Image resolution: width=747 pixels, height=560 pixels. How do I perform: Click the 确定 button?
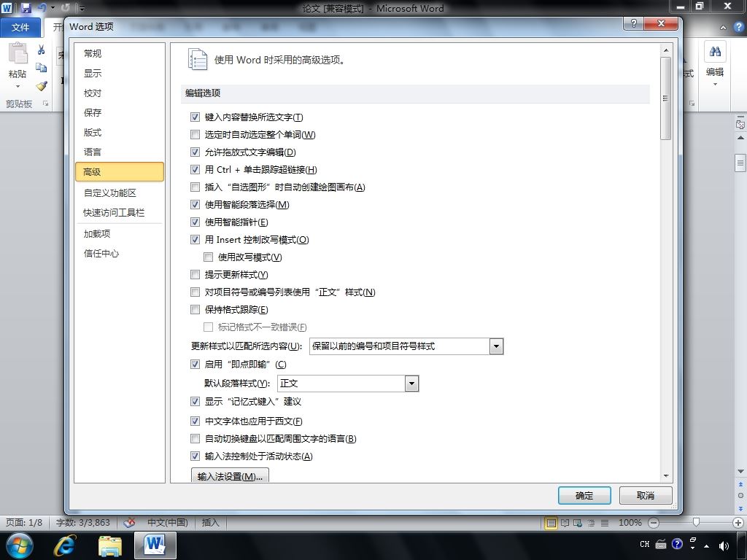pyautogui.click(x=584, y=496)
